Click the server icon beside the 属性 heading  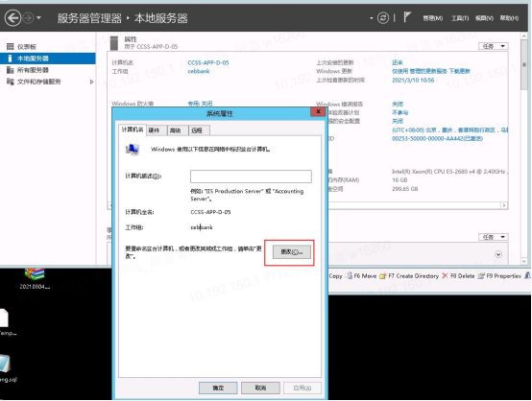[x=114, y=43]
